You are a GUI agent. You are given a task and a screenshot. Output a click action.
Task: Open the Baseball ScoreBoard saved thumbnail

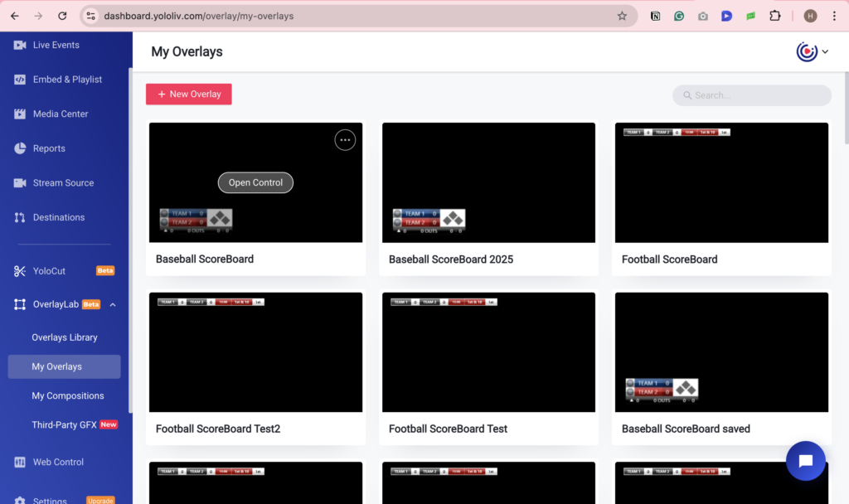[x=722, y=352]
